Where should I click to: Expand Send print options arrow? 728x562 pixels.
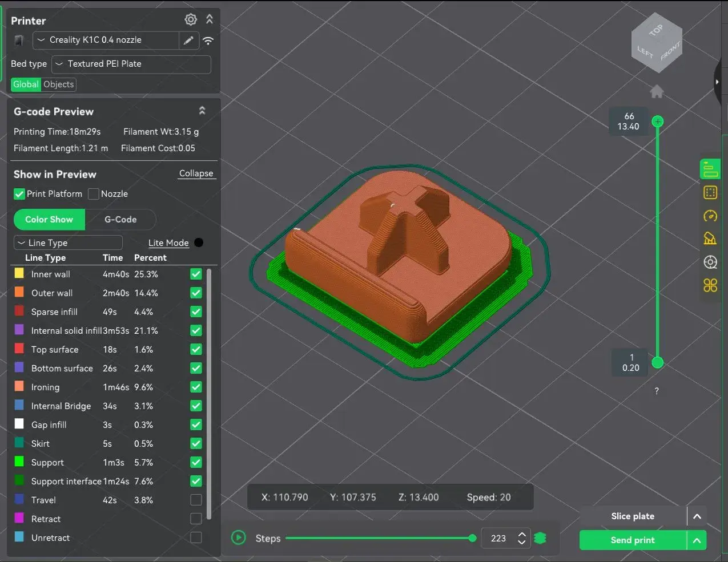(697, 540)
